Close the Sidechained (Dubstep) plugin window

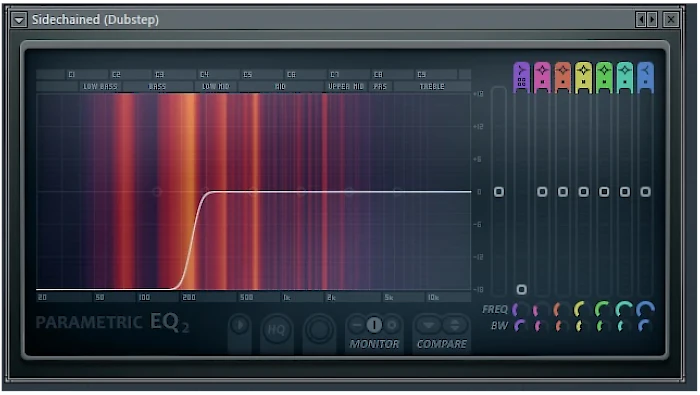pyautogui.click(x=671, y=20)
